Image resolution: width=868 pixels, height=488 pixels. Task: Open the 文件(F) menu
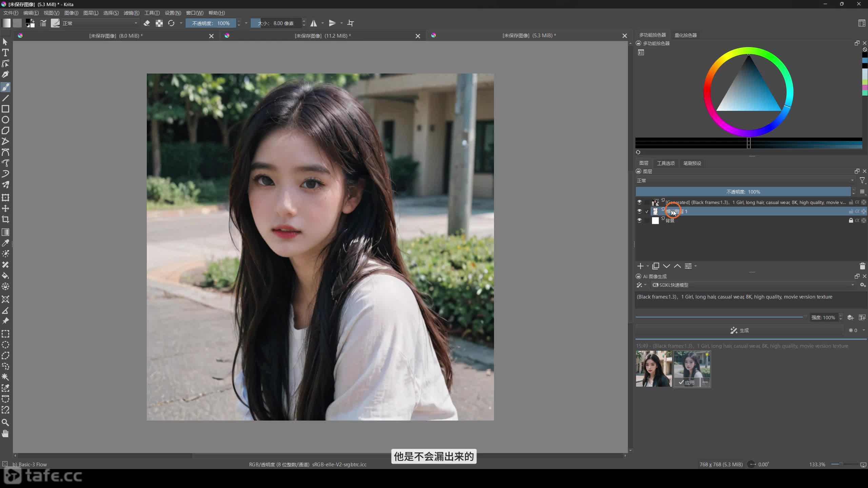pyautogui.click(x=11, y=13)
